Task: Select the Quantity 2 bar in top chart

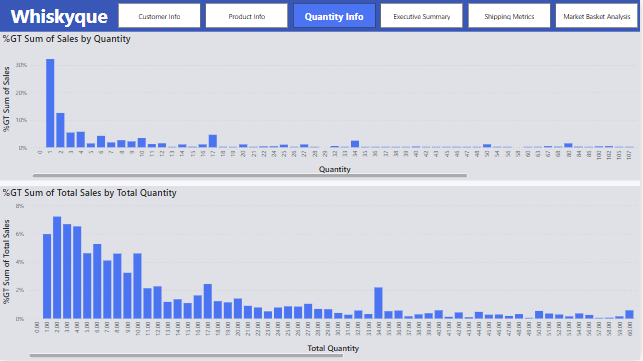Action: (x=60, y=130)
